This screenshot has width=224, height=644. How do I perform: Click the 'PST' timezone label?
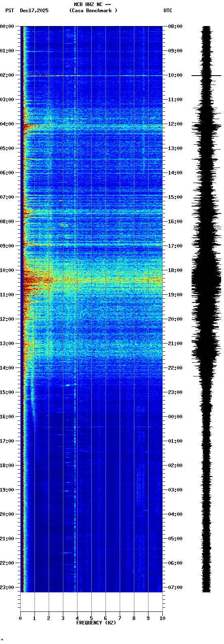(9, 11)
